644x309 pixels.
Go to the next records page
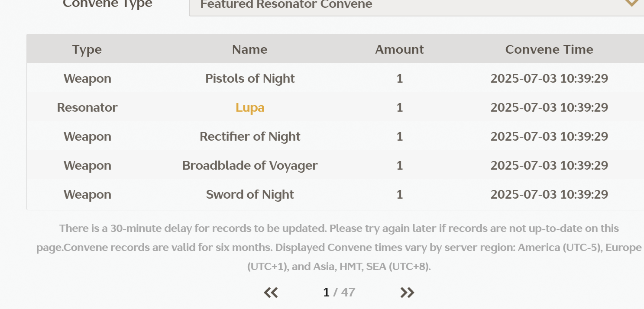coord(407,293)
